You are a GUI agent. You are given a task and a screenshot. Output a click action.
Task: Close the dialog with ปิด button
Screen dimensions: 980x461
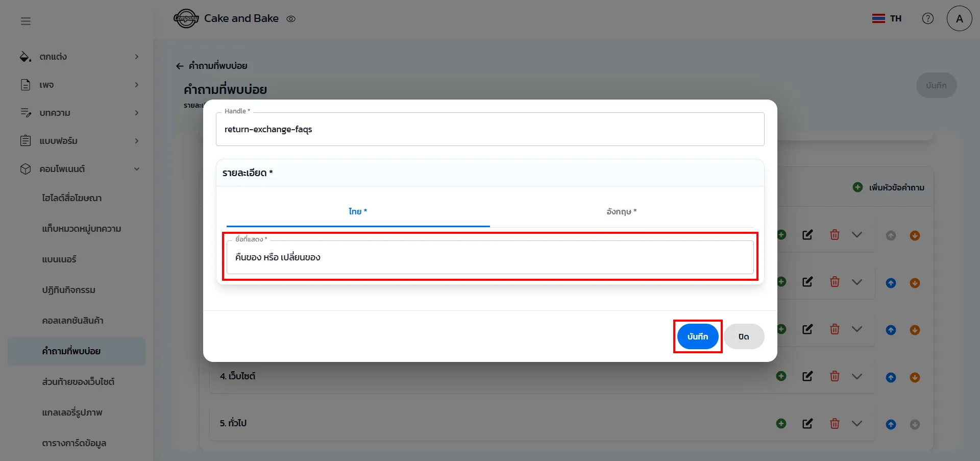pos(744,336)
